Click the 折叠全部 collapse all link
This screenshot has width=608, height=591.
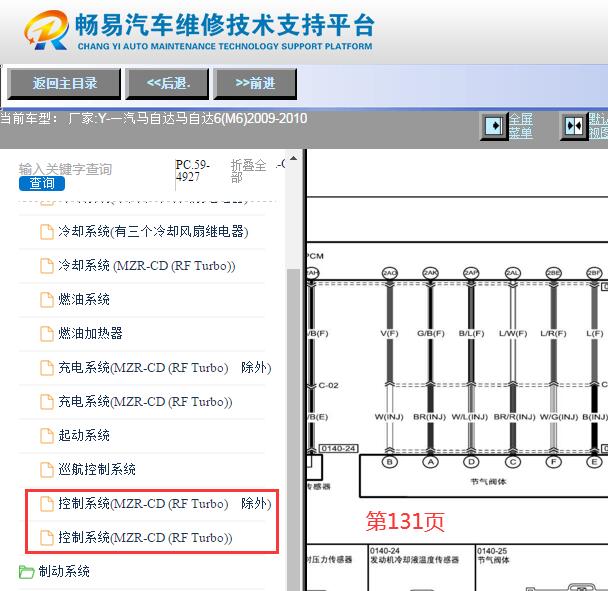click(248, 171)
